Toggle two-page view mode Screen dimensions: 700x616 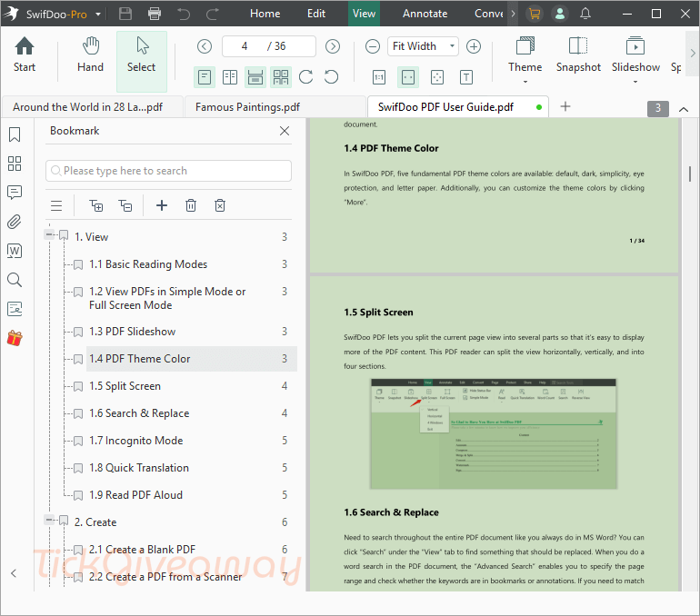coord(230,77)
